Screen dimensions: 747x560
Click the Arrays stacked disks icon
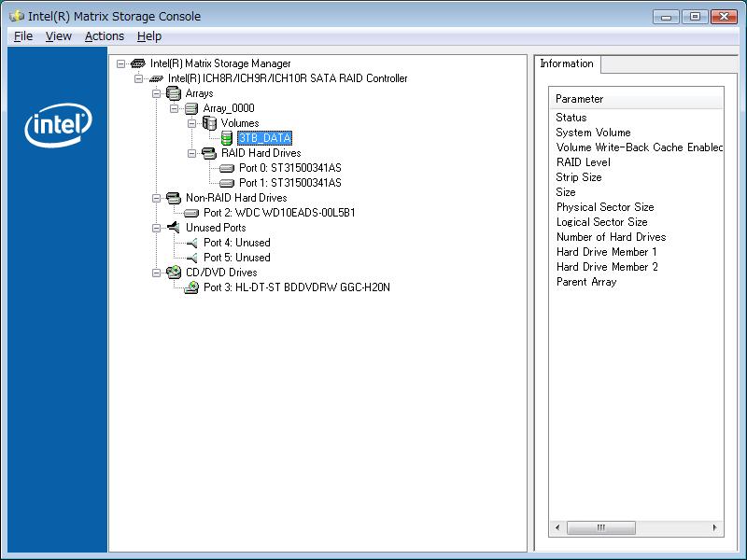pos(174,93)
